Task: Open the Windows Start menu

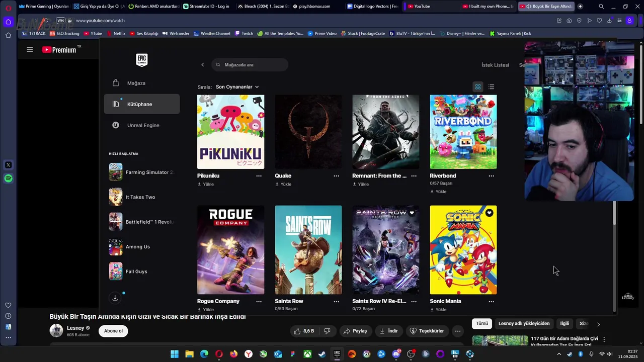Action: [x=174, y=354]
